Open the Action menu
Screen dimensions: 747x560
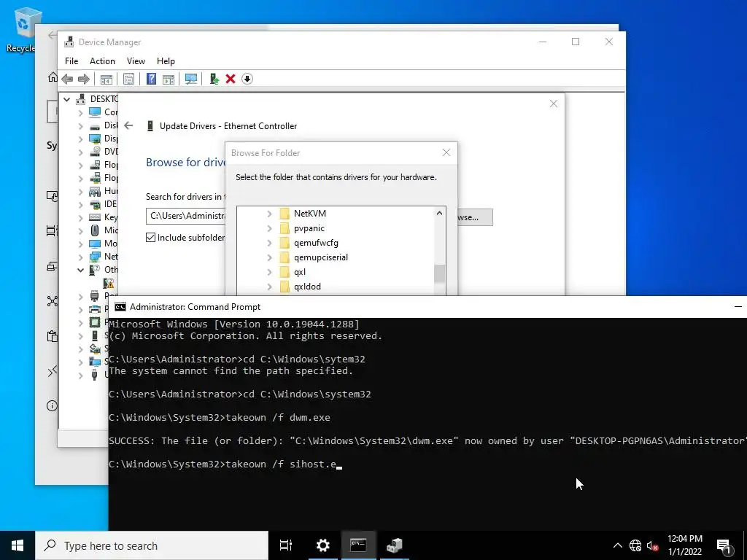coord(102,61)
